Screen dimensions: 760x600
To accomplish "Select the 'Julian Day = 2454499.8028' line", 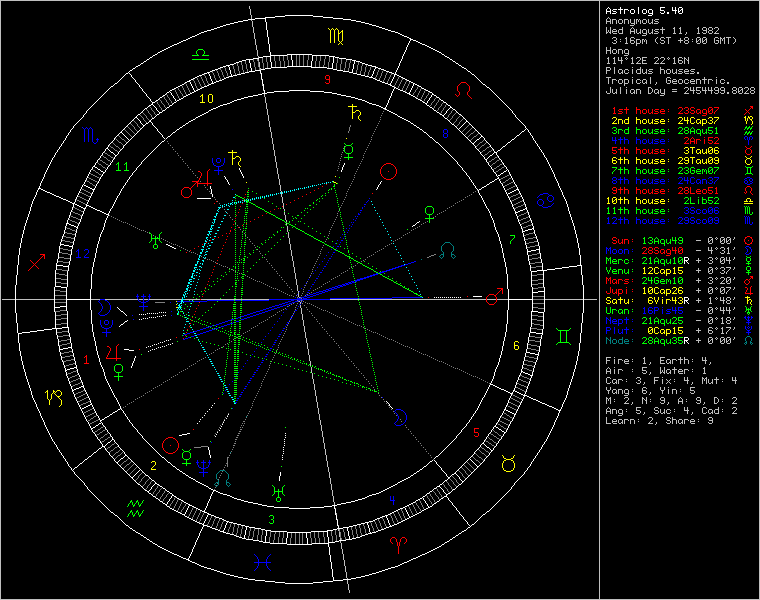I will [x=680, y=91].
